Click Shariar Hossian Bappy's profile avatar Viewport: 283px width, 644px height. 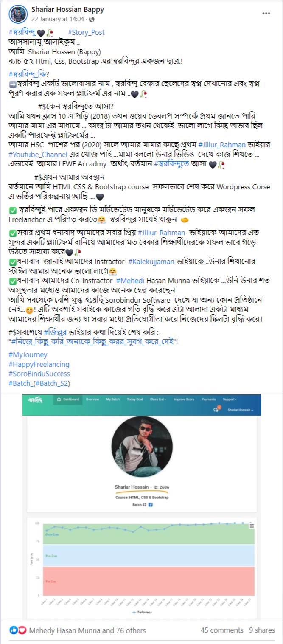(18, 14)
